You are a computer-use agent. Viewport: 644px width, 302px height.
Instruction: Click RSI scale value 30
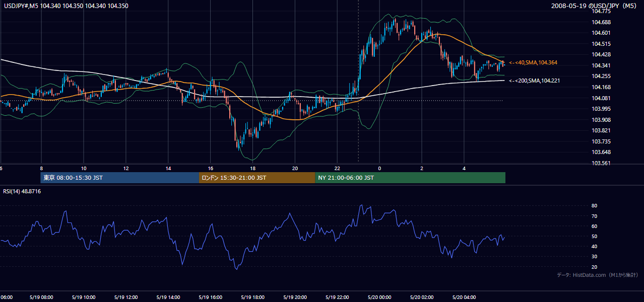[595, 256]
